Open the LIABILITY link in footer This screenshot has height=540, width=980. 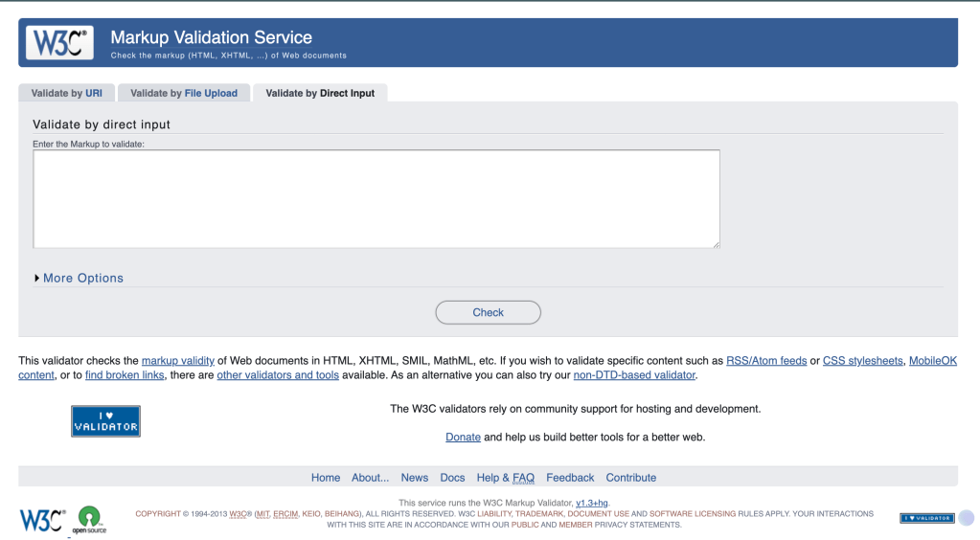click(494, 514)
